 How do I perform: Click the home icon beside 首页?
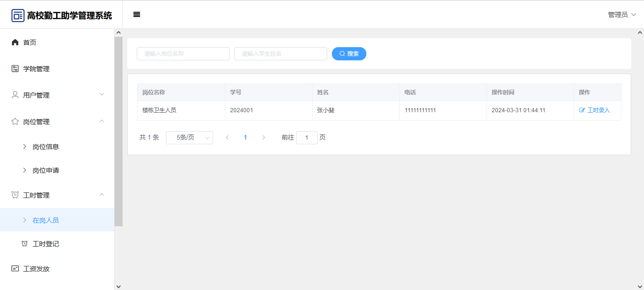[15, 42]
